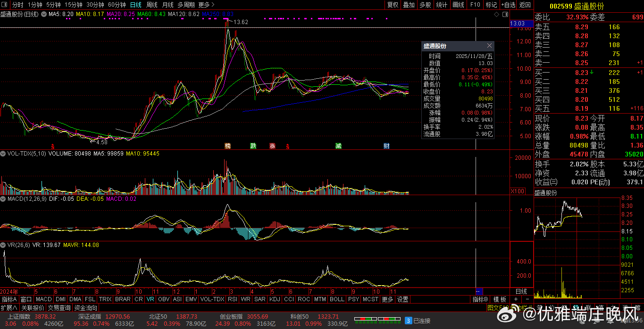The image size is (644, 329).
Task: Click the green 跌 event marker icon
Action: [x=253, y=146]
